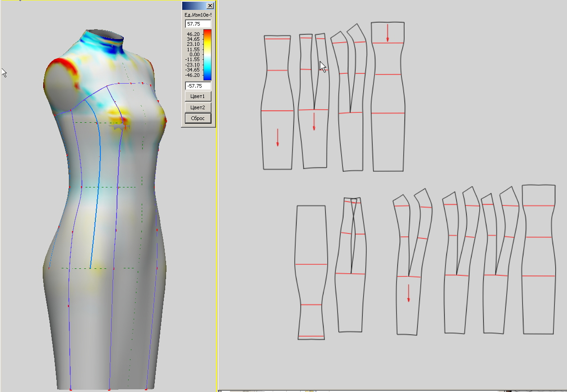Viewport: 567px width, 392px height.
Task: Click the blue title bar of legend dialog
Action: [193, 6]
